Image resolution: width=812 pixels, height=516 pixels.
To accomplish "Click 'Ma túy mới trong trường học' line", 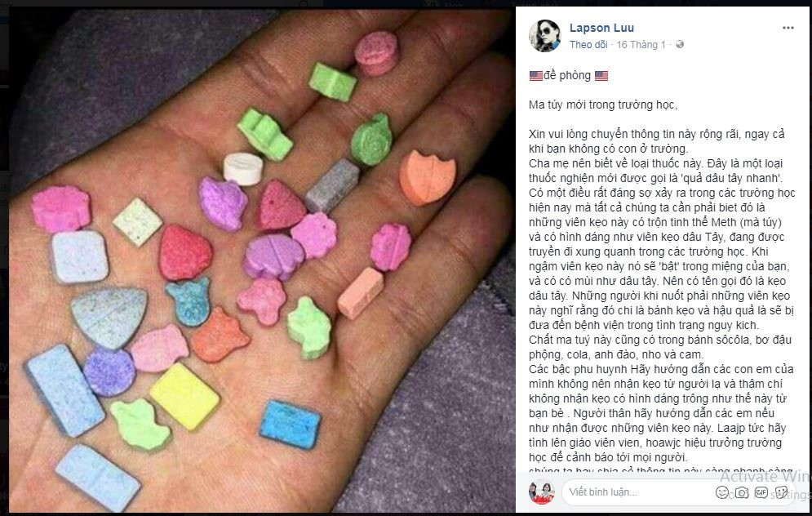I will click(x=603, y=105).
